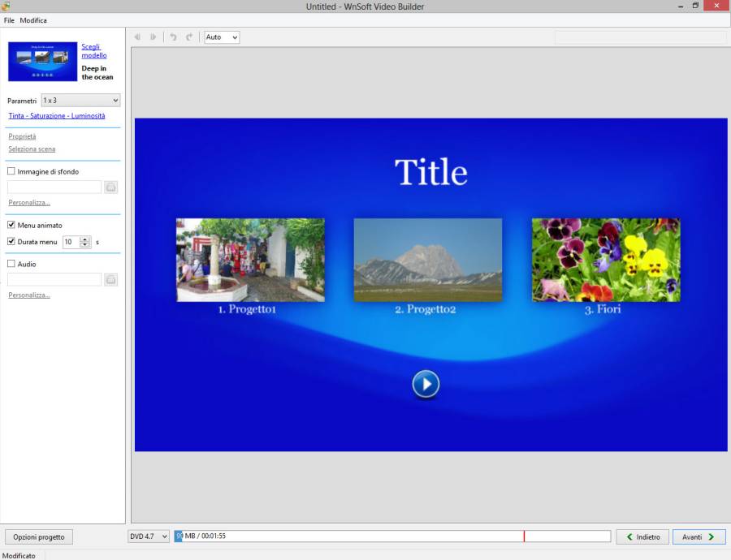Viewport: 731px width, 560px height.
Task: Browse for a background image file
Action: [x=111, y=187]
